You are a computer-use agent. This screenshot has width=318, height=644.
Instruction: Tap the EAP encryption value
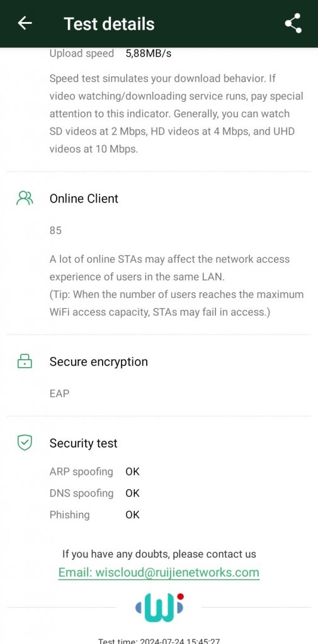point(60,394)
